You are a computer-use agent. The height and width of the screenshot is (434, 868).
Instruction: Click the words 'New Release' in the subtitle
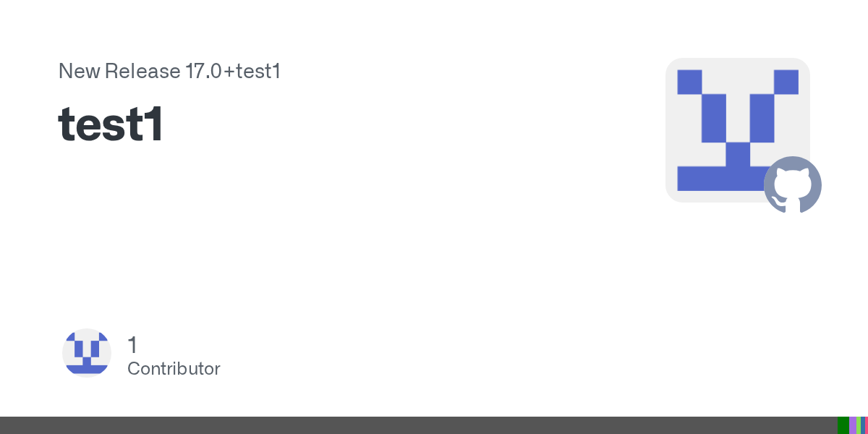[119, 72]
